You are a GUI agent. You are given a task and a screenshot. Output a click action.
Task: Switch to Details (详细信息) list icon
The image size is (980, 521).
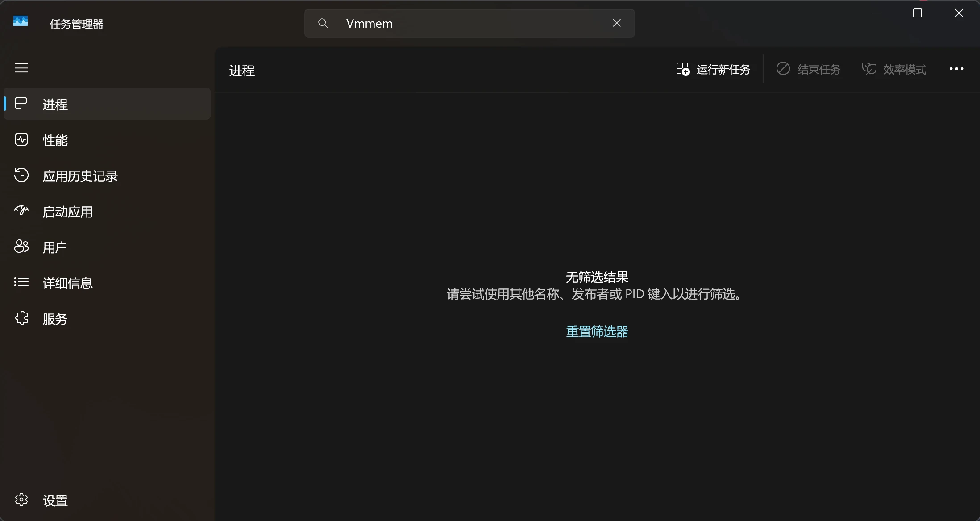[21, 282]
